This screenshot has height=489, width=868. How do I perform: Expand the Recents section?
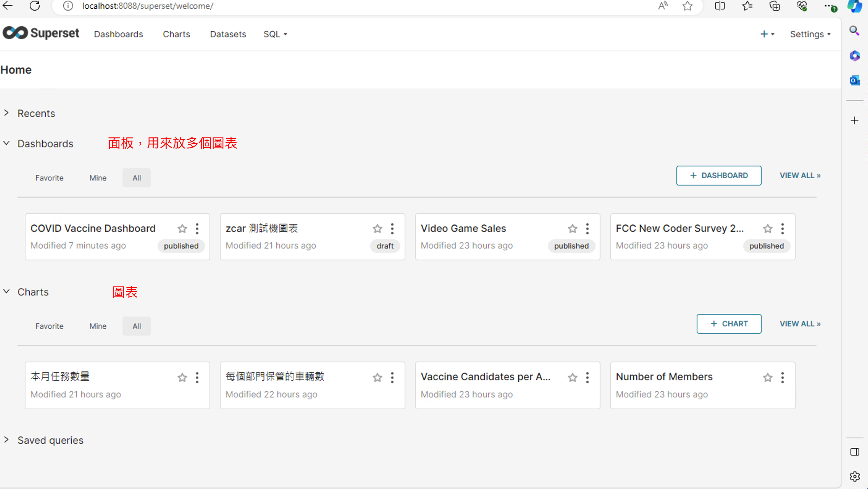point(36,113)
